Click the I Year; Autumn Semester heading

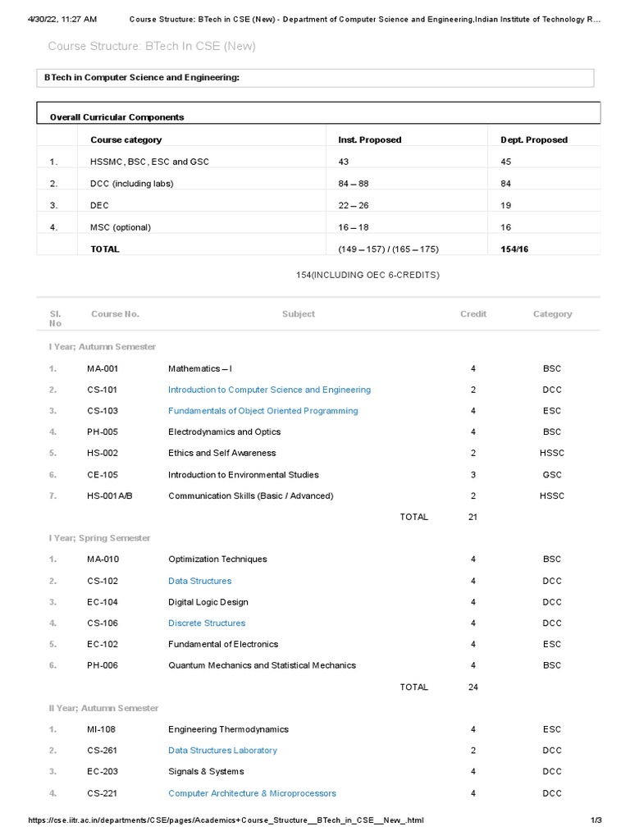coord(102,347)
